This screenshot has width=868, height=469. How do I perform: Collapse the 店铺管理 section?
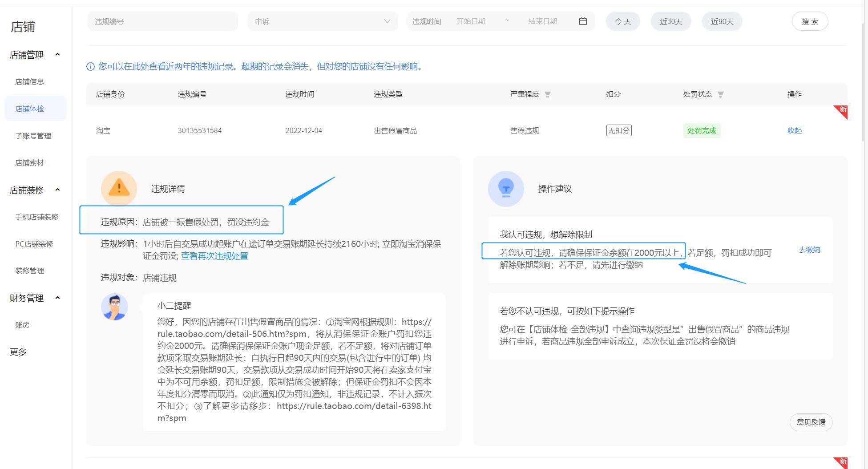point(57,55)
